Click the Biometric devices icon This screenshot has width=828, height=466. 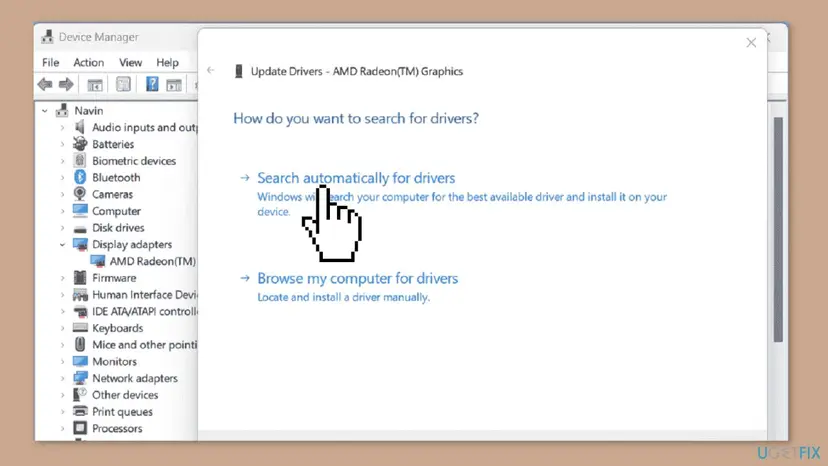[80, 160]
